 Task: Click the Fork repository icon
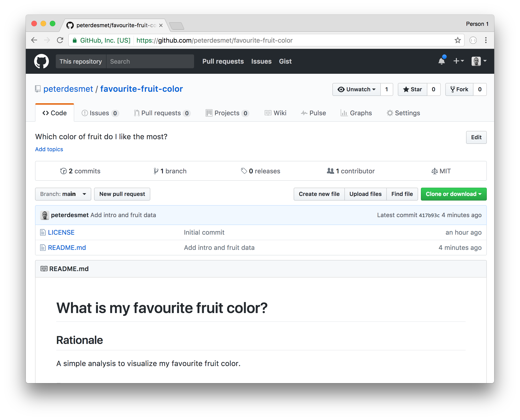pos(452,89)
